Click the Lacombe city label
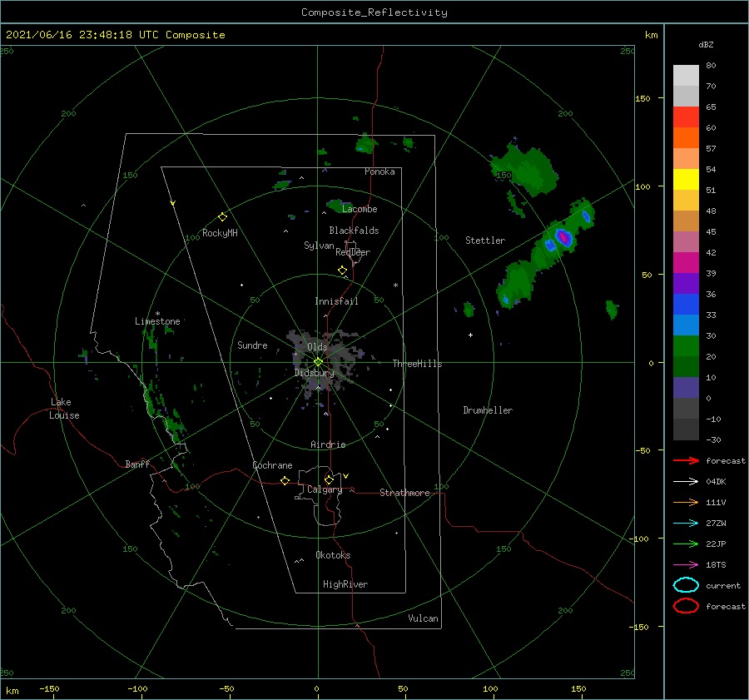The height and width of the screenshot is (700, 749). (x=360, y=209)
